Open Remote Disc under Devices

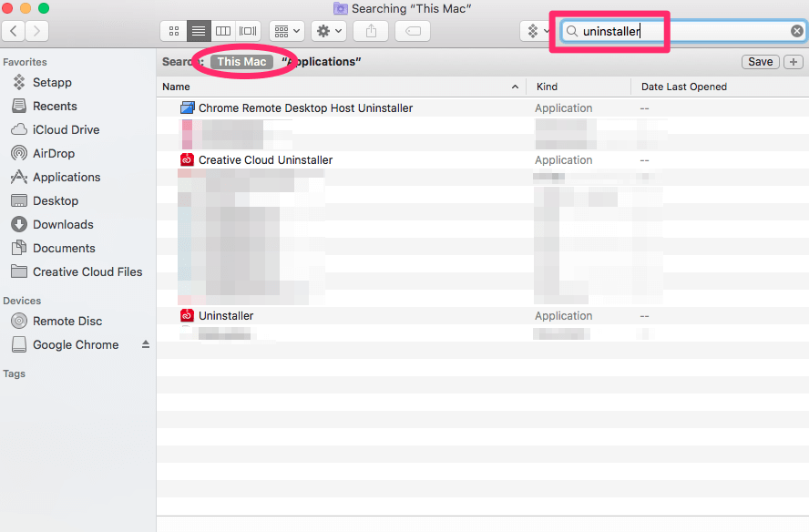67,322
